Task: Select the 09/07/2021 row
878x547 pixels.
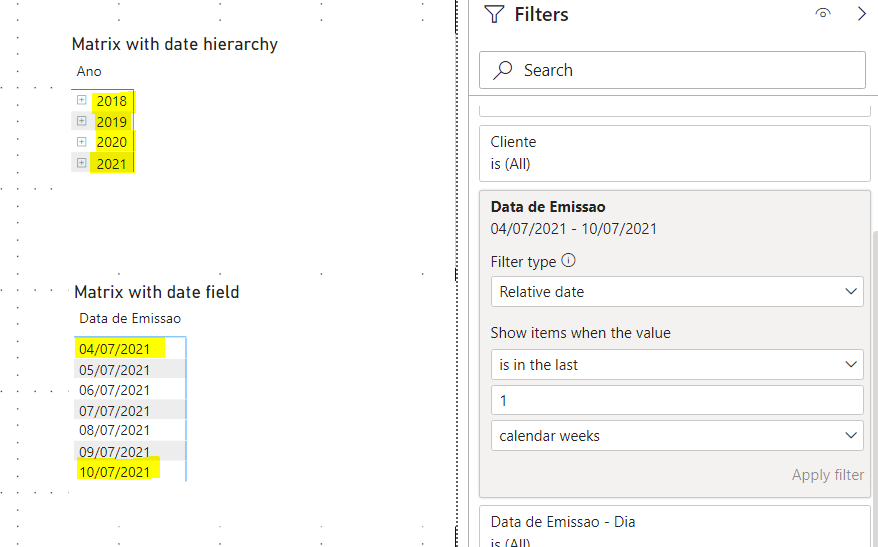Action: [130, 451]
